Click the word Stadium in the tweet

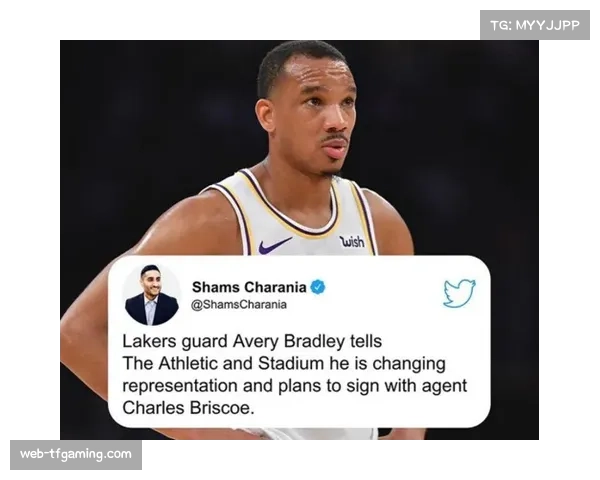[291, 363]
